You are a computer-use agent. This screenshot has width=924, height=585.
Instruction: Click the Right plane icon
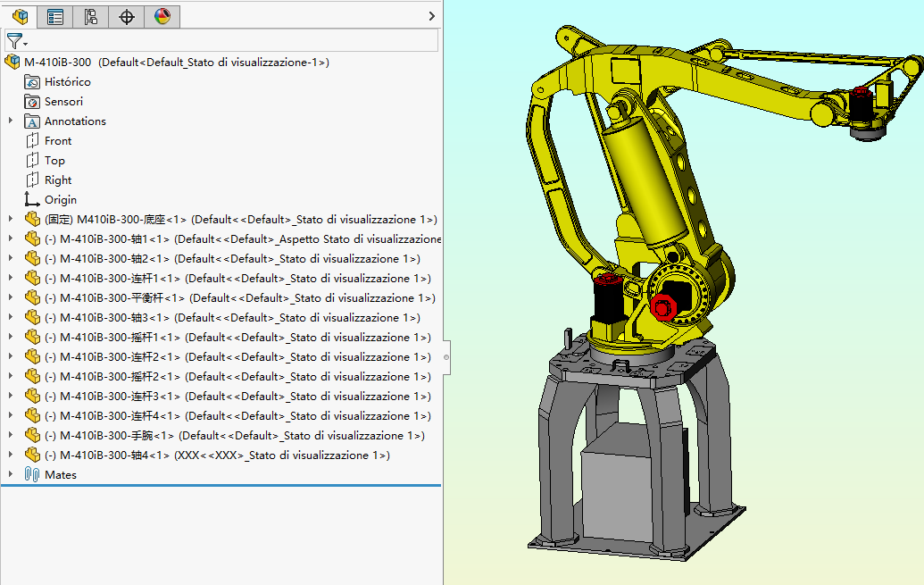tap(32, 180)
